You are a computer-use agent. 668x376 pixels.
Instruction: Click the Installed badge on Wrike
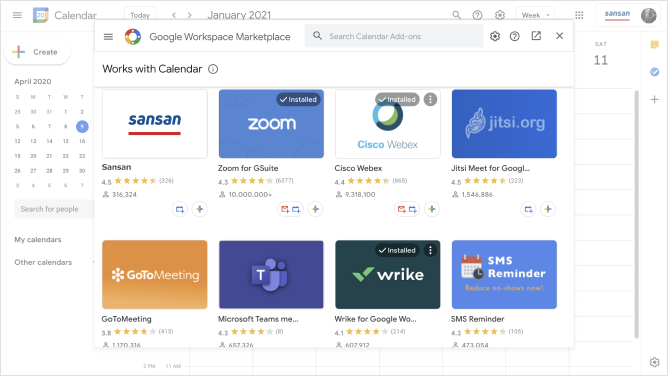397,250
